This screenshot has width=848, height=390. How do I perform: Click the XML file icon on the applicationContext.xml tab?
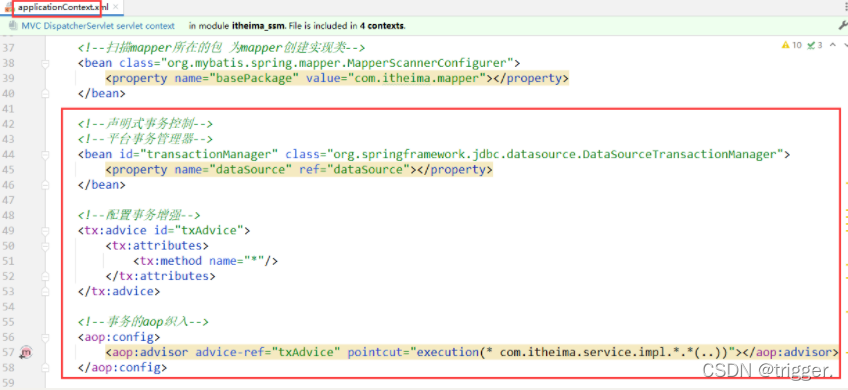coord(9,8)
